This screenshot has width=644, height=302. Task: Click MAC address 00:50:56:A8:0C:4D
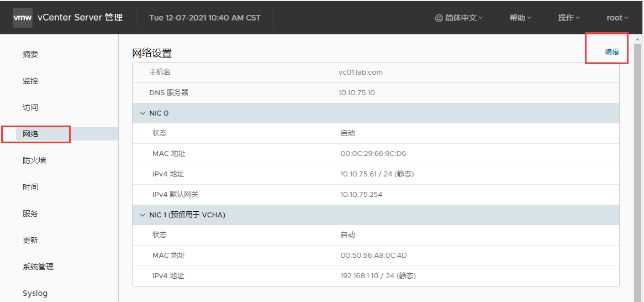(x=374, y=256)
